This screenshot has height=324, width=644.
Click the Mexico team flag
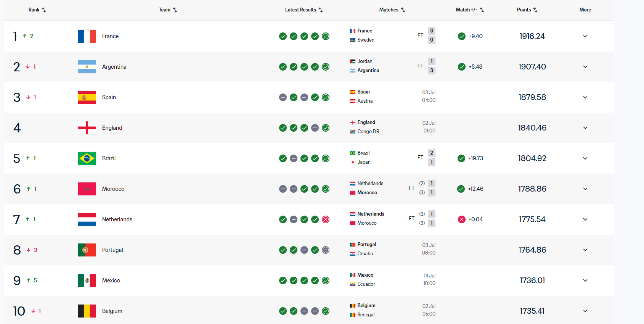(87, 280)
